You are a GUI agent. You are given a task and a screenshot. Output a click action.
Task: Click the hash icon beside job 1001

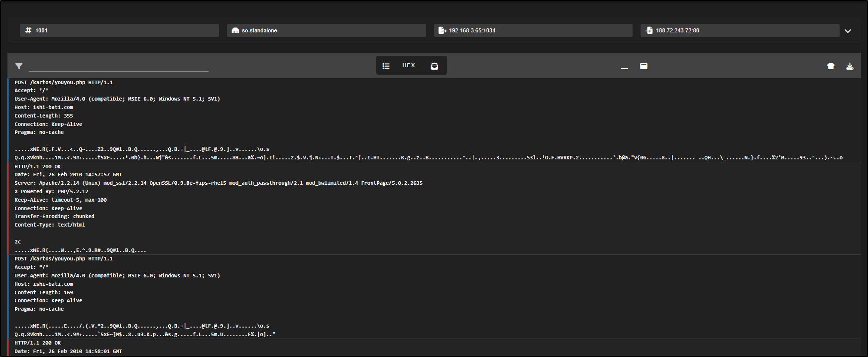(x=28, y=30)
